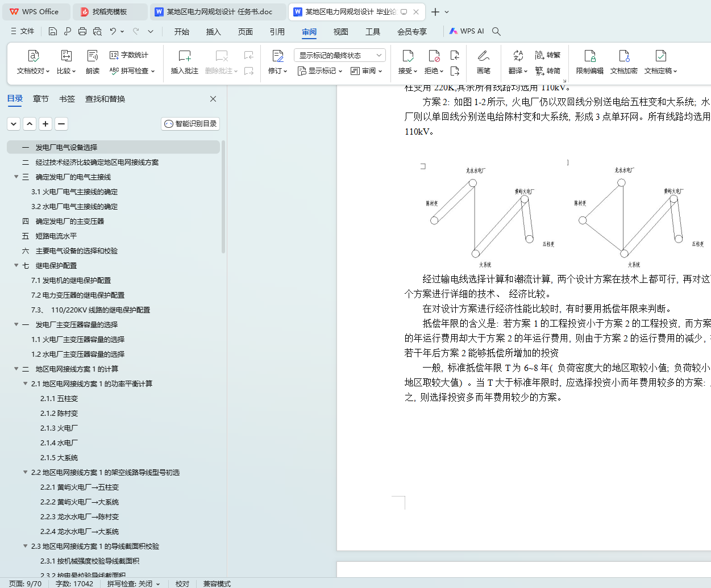Collapse 2.2 架空线路导线型号初选 node
The image size is (711, 588).
pos(25,472)
